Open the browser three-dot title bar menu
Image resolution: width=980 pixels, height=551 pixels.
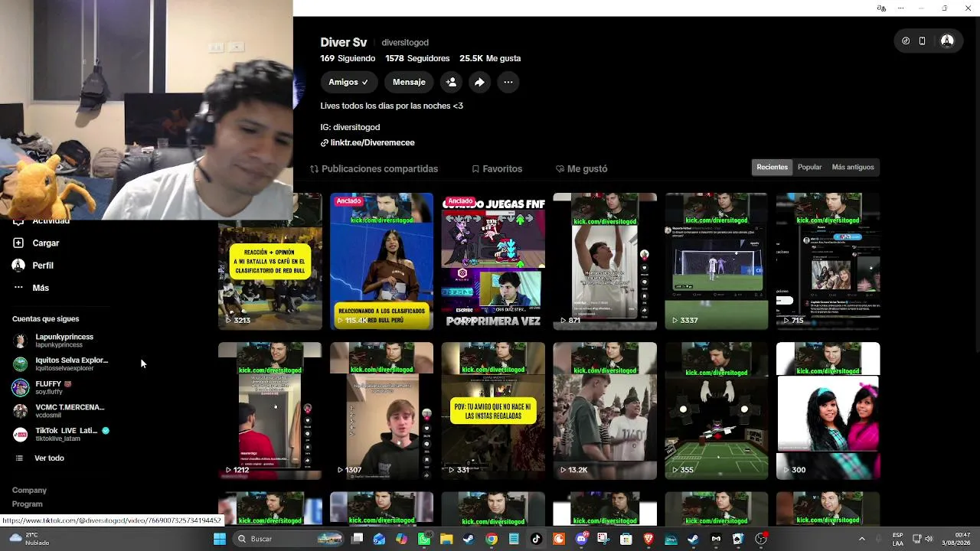[901, 8]
